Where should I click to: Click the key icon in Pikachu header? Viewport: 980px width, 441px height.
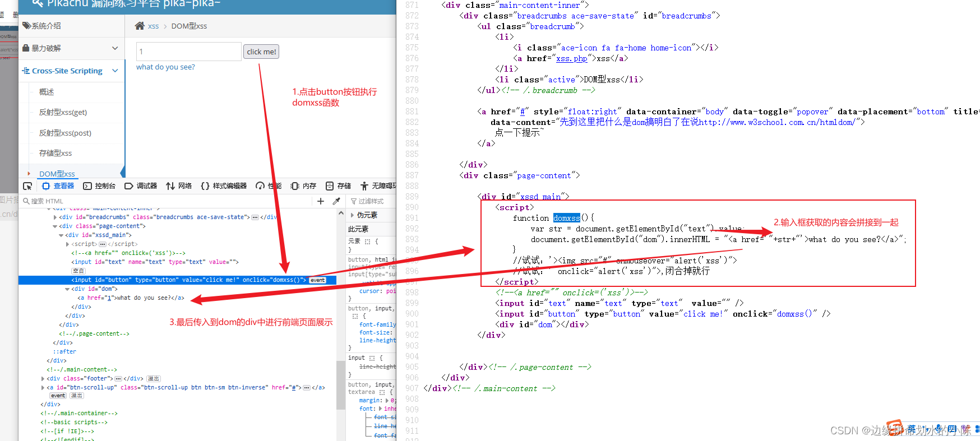click(x=38, y=3)
